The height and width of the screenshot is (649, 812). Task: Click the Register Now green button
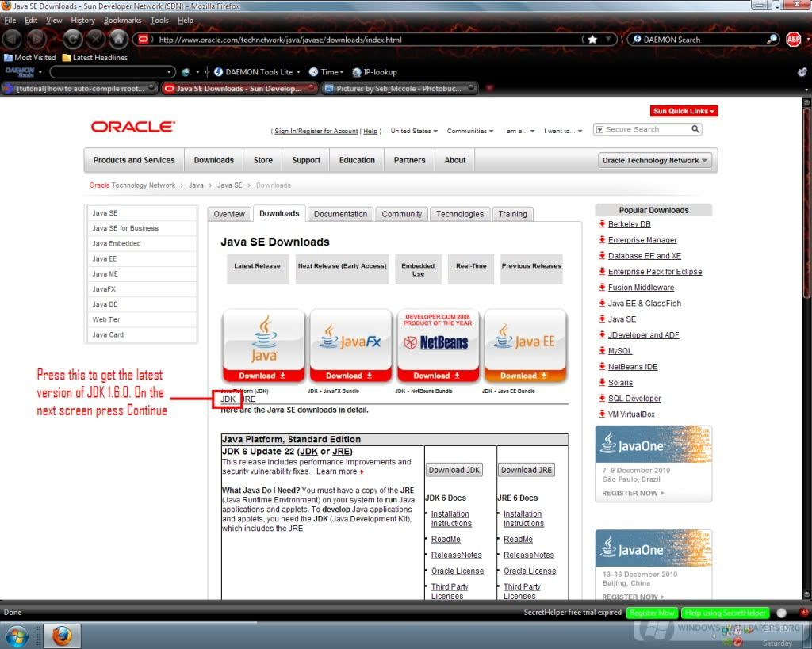point(652,613)
